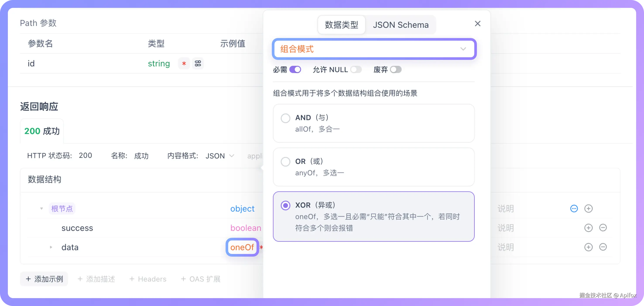Select the 200 成功 response tab
The image size is (644, 306).
42,131
